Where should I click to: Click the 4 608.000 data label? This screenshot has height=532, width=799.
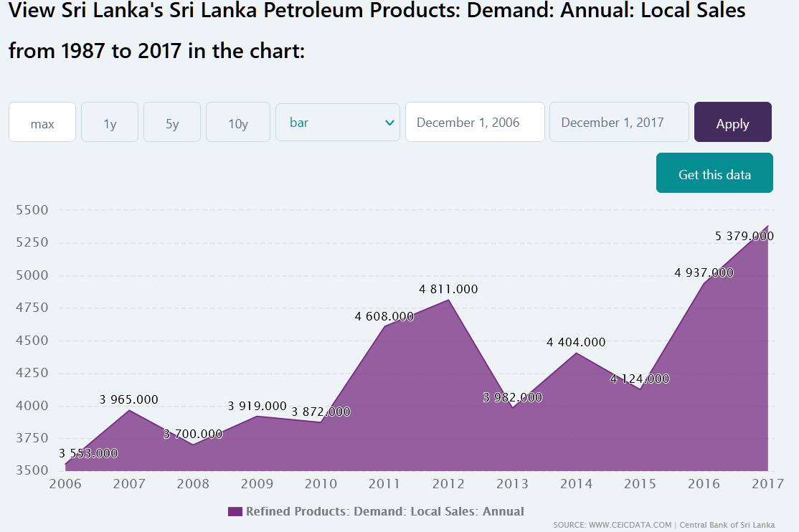tap(384, 316)
